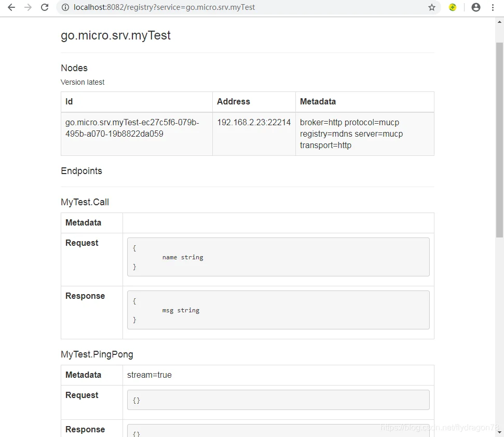Click the MyTest.Call response code block
Viewport: 504px width, 437px height.
click(278, 310)
